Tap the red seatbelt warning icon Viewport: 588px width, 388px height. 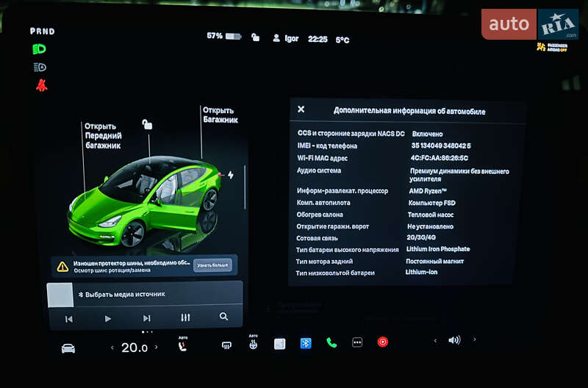41,85
